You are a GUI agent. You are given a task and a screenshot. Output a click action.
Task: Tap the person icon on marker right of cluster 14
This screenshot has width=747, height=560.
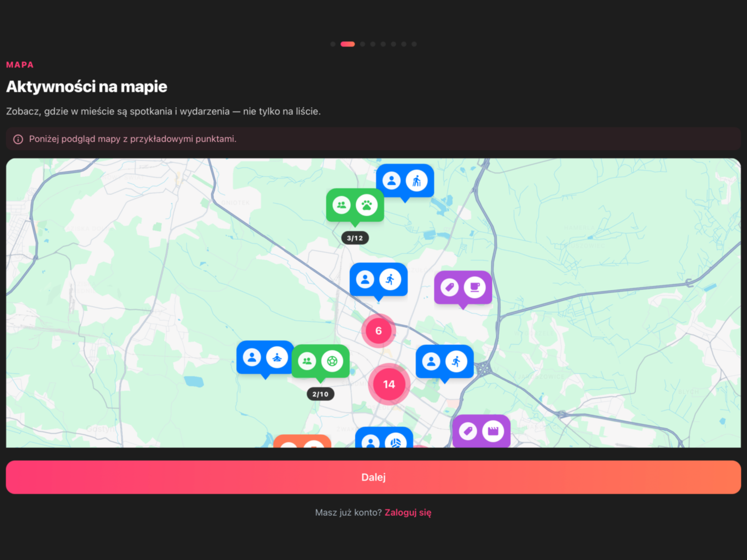(x=431, y=361)
